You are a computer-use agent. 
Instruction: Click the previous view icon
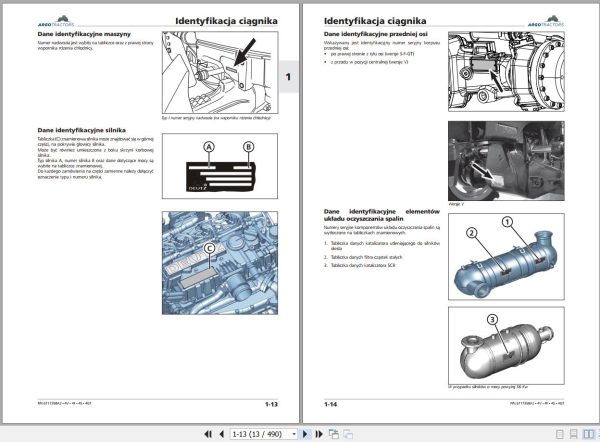pyautogui.click(x=334, y=434)
